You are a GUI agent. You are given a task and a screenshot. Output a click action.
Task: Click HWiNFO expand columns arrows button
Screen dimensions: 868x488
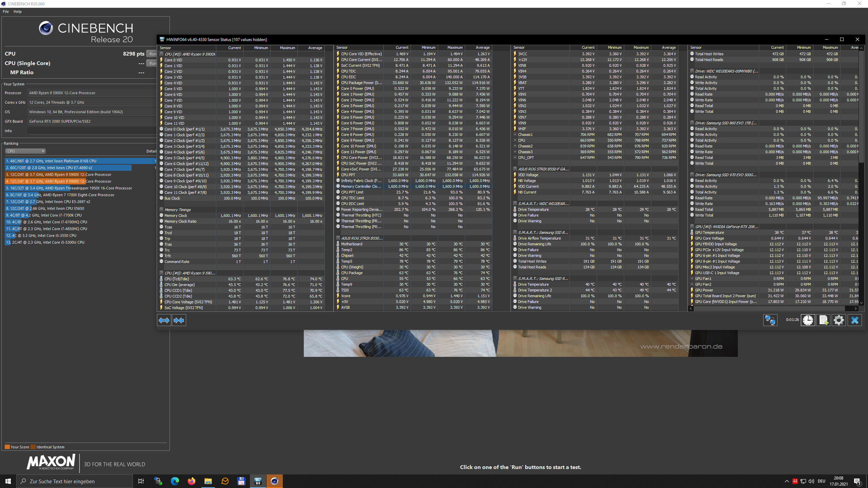[x=164, y=320]
